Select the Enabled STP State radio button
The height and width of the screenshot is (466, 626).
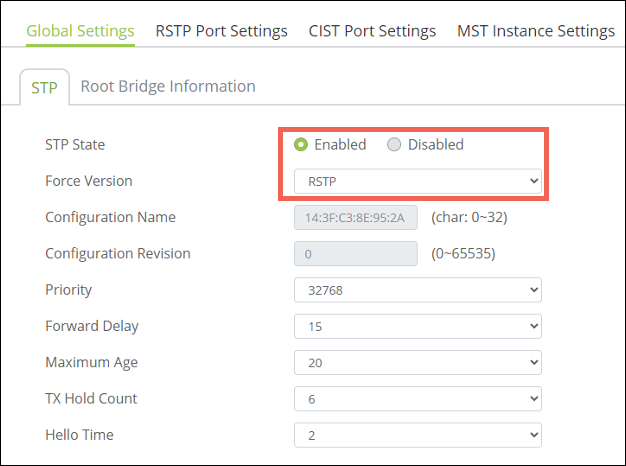pyautogui.click(x=301, y=145)
